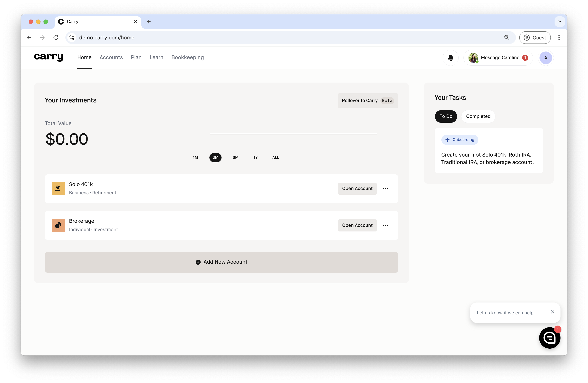Open the user avatar labeled A
This screenshot has width=588, height=383.
coord(545,58)
